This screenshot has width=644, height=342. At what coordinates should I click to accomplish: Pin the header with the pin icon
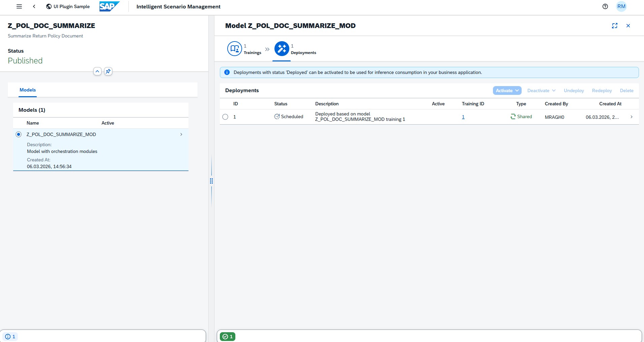(x=108, y=71)
